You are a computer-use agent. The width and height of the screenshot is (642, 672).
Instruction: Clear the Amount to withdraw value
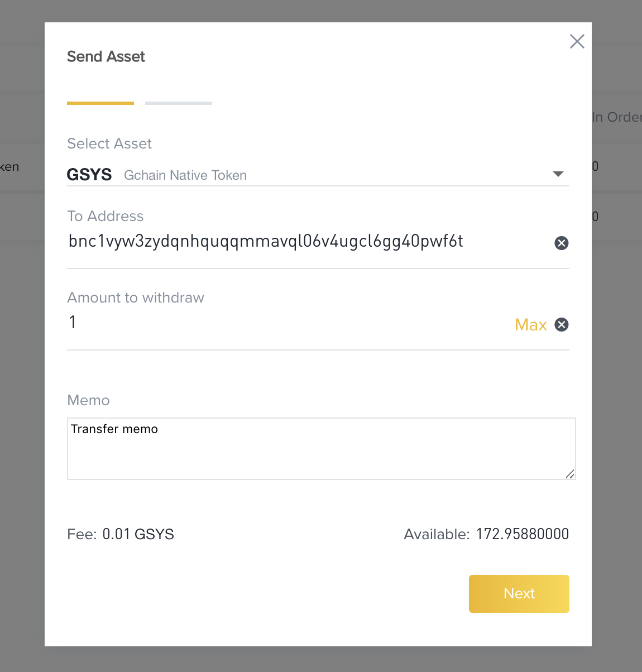(562, 324)
